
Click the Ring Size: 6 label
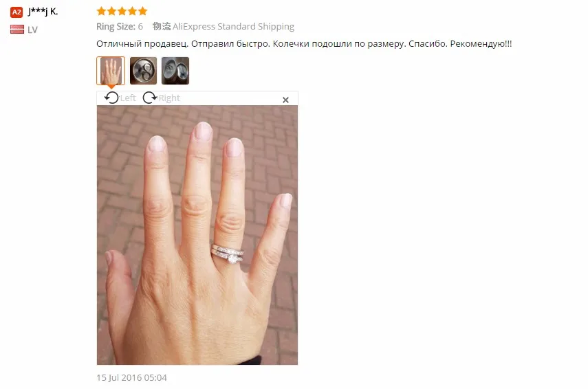pos(120,27)
